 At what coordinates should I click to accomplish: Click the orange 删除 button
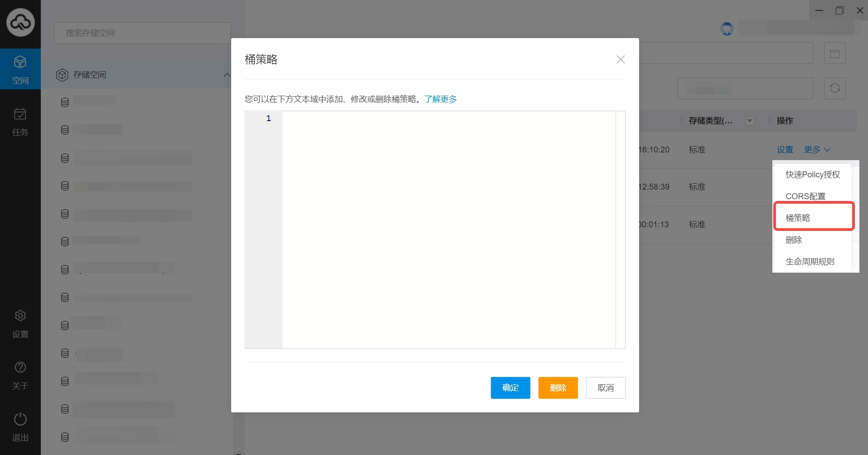[558, 388]
